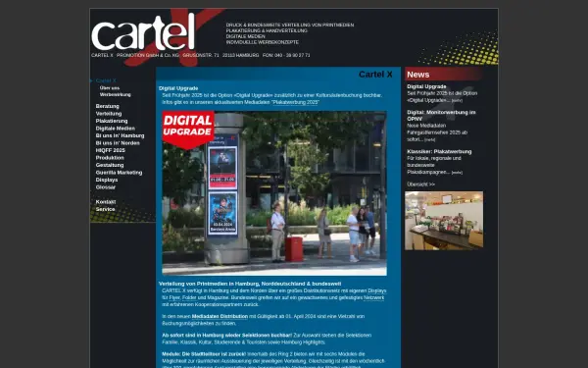Click the 'Digital Upgrade' article heading
588x368 pixels.
click(x=178, y=88)
